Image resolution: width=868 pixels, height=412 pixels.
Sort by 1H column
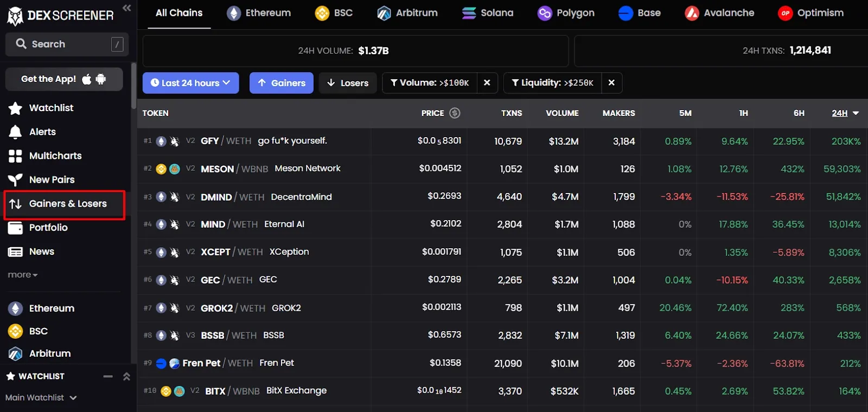(743, 113)
